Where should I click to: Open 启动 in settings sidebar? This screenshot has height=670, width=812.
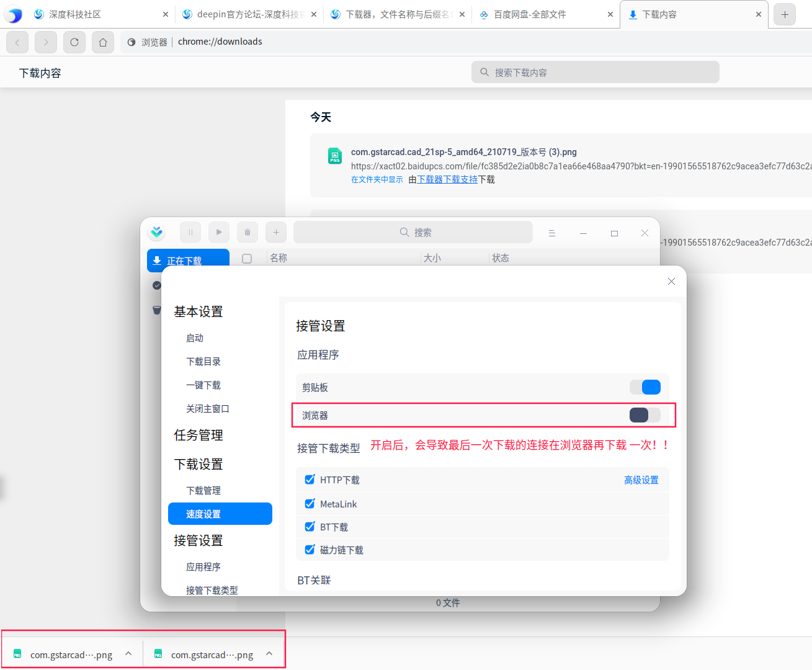click(195, 338)
